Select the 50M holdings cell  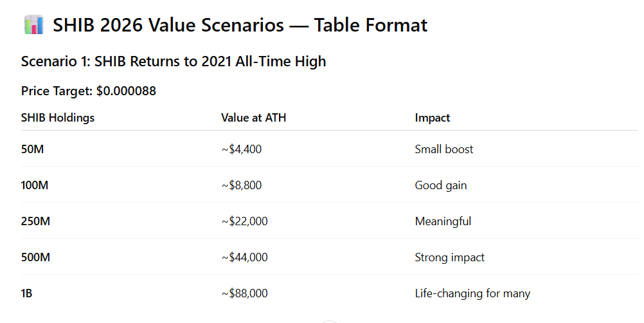[x=32, y=149]
